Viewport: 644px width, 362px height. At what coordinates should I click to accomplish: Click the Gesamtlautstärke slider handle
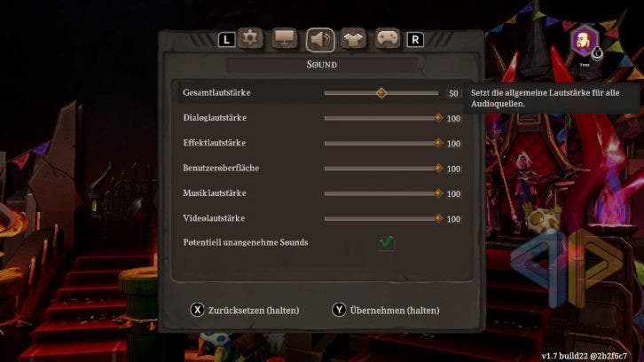click(x=381, y=93)
